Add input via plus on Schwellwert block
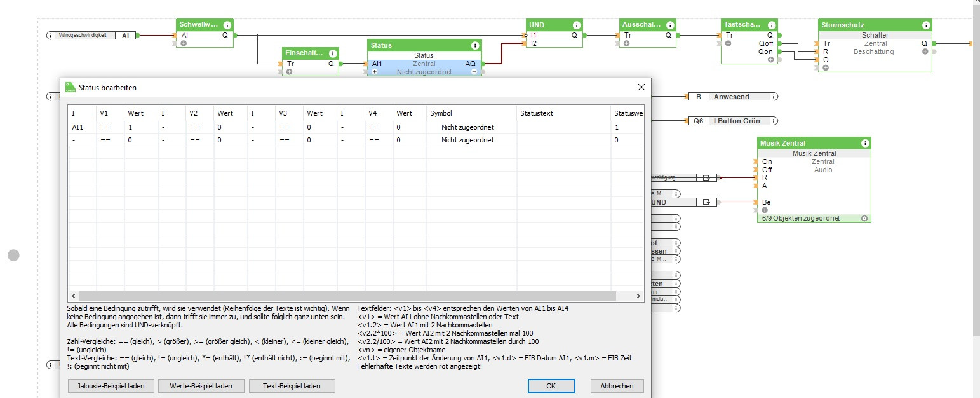This screenshot has width=980, height=398. [184, 44]
